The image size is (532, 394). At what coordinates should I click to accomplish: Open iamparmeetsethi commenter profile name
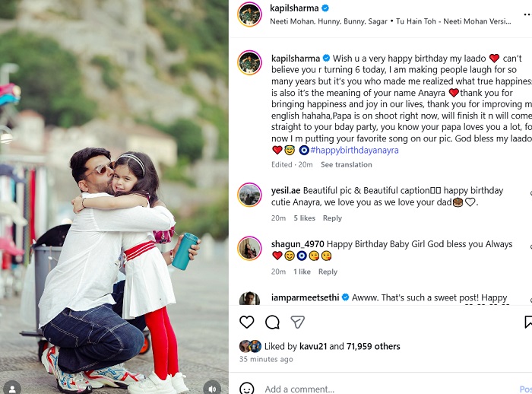[303, 298]
